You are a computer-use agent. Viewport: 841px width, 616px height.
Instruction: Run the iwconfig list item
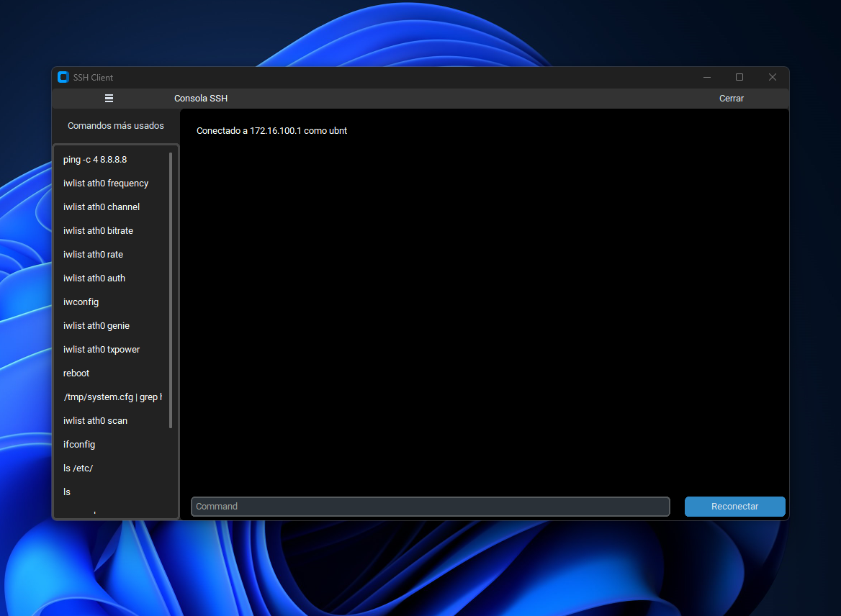81,302
